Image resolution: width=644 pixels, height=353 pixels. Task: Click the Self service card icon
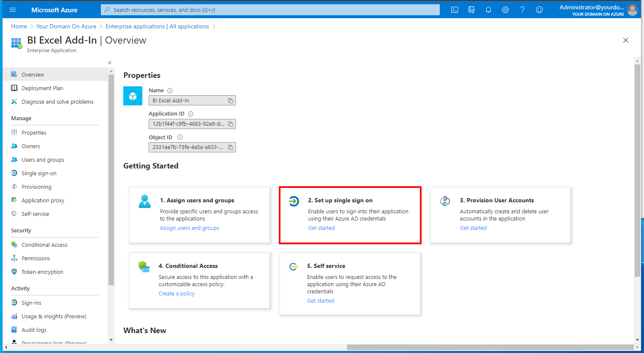point(293,266)
